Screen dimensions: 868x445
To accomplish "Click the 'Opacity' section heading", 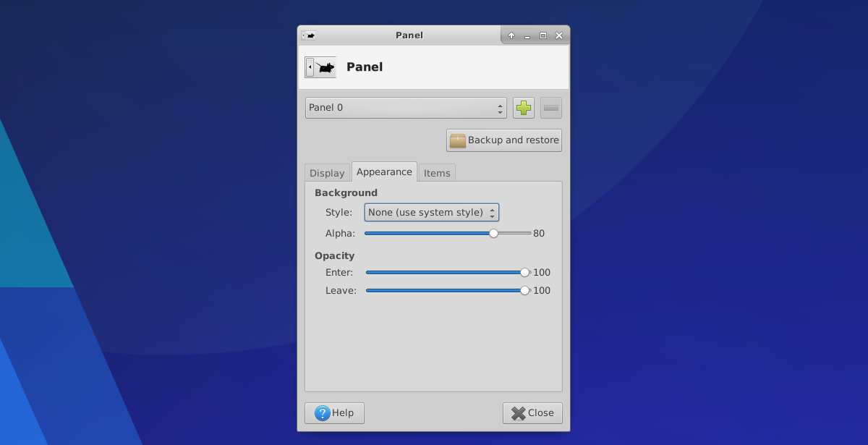I will click(335, 256).
